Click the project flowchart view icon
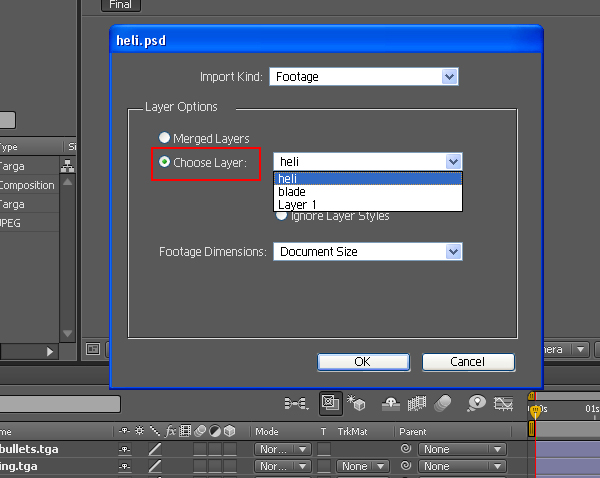 [68, 166]
